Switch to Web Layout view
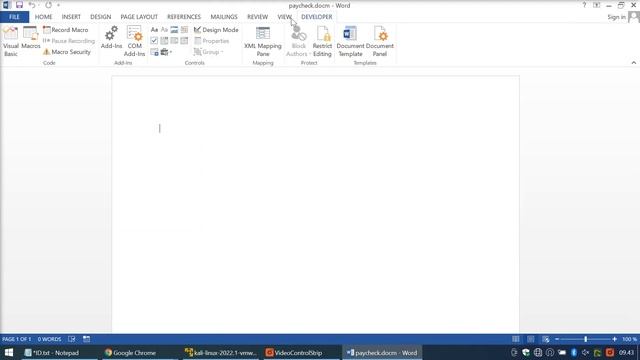The image size is (640, 360). point(546,339)
